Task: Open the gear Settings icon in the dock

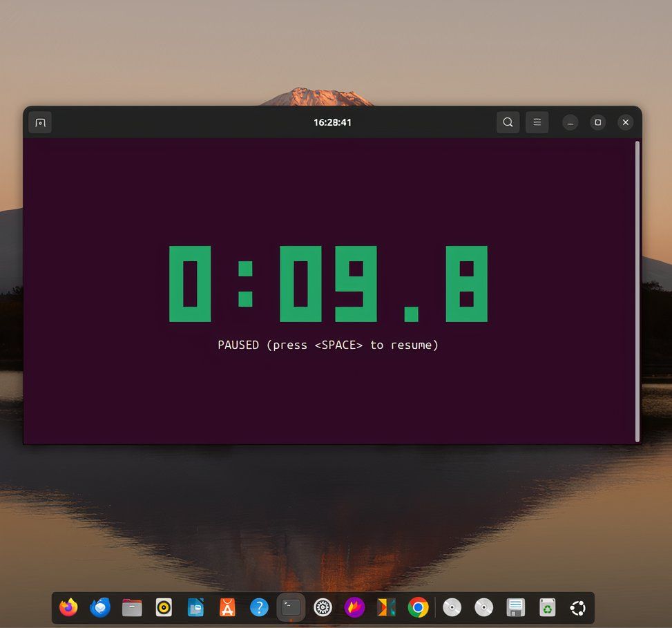Action: point(323,608)
